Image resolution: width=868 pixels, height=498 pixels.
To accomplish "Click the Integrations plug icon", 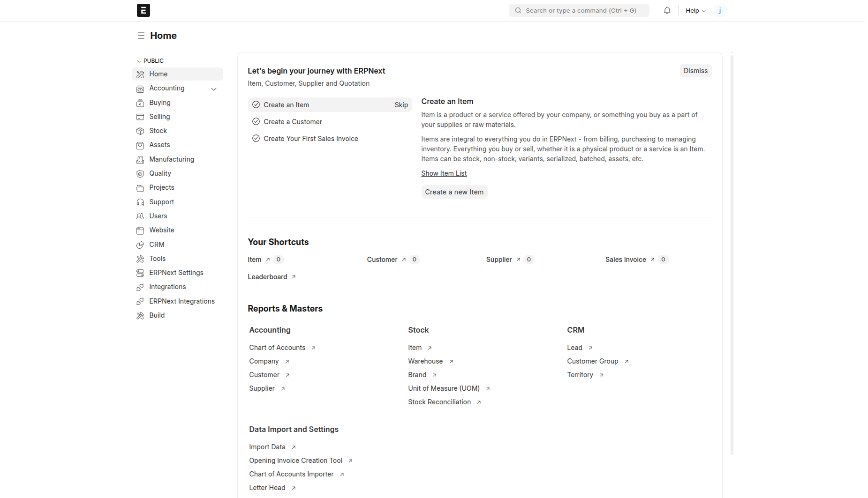I will point(140,287).
